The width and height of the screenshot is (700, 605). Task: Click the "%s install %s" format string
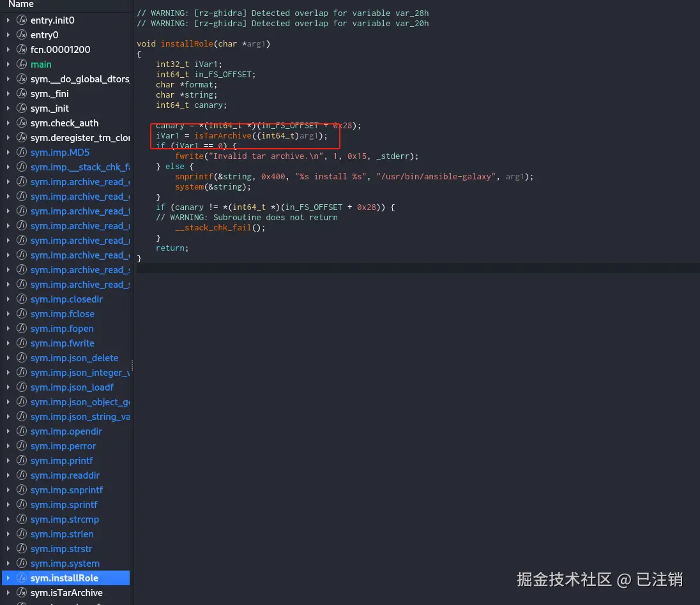[x=332, y=177]
